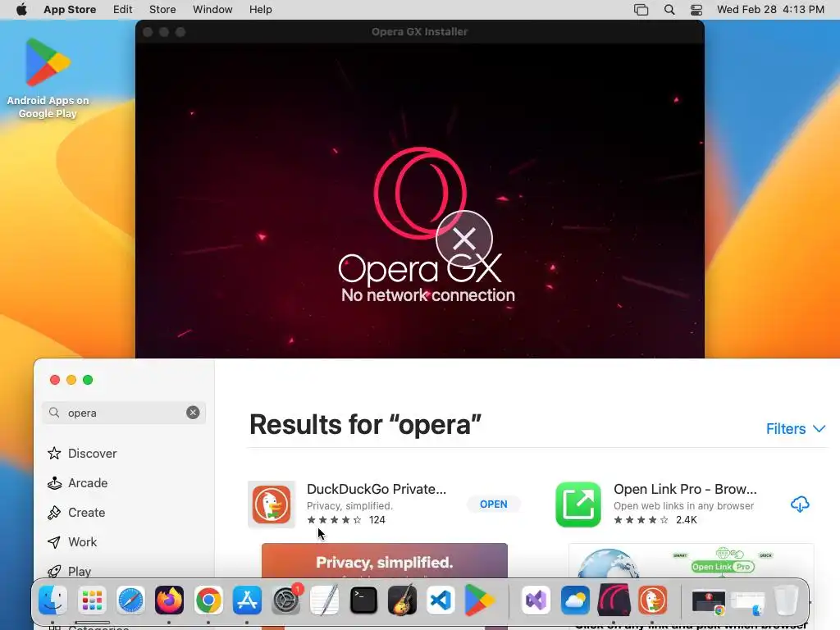840x630 pixels.
Task: Launch Firefox from the dock
Action: [x=169, y=600]
